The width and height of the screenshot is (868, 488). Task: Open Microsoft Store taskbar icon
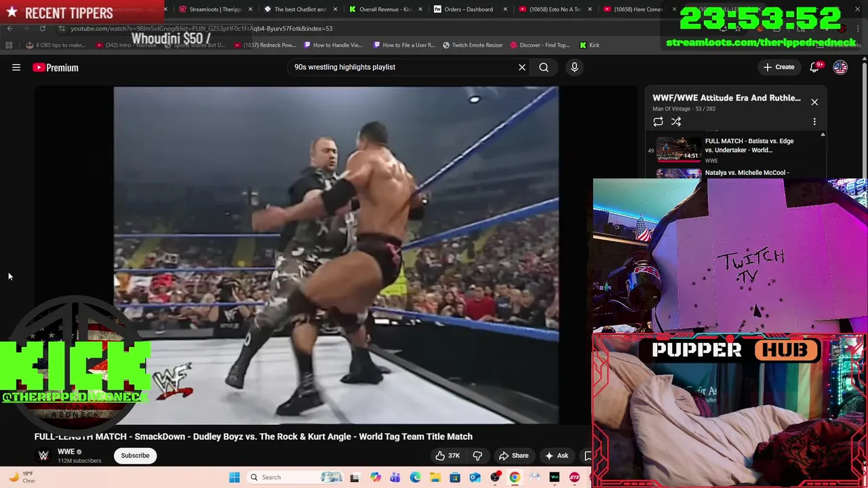(455, 477)
